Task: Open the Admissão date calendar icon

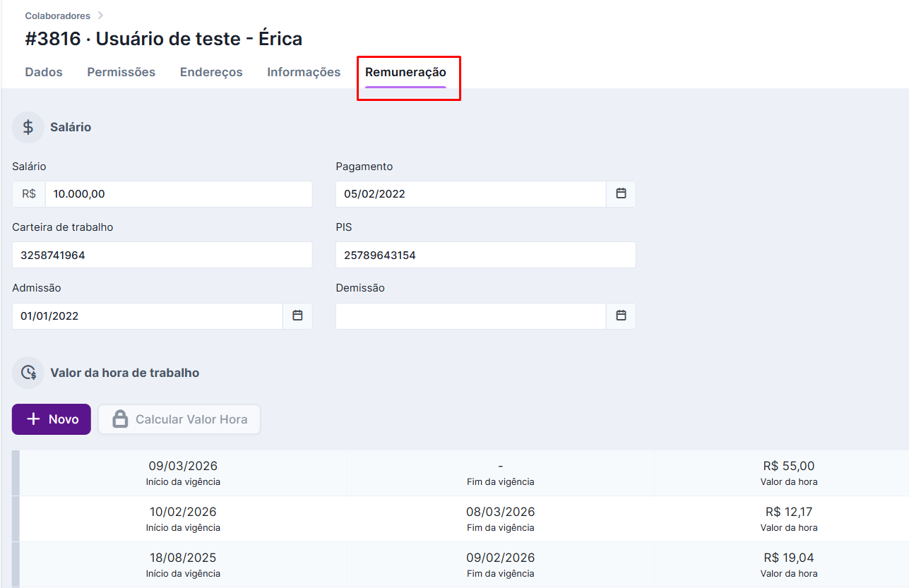Action: tap(297, 316)
